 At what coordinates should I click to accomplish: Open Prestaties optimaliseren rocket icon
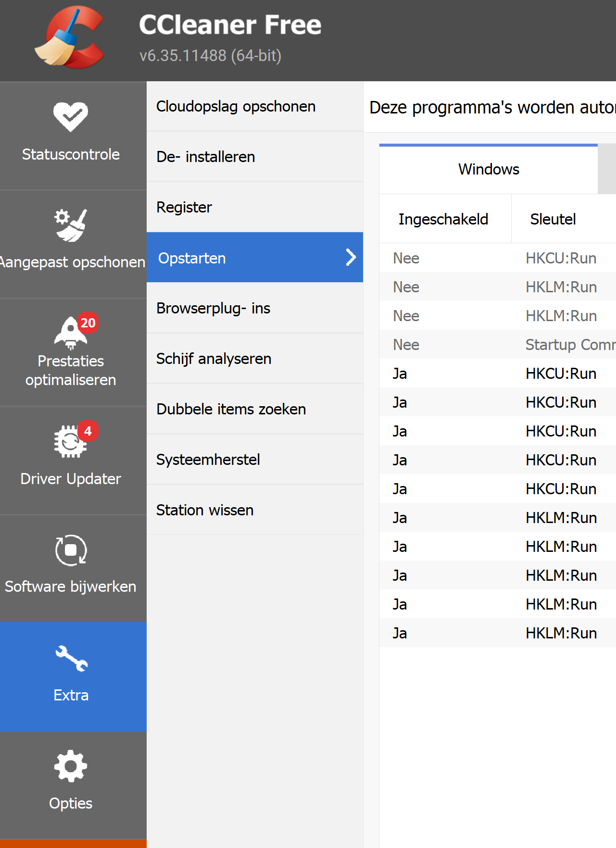[71, 333]
